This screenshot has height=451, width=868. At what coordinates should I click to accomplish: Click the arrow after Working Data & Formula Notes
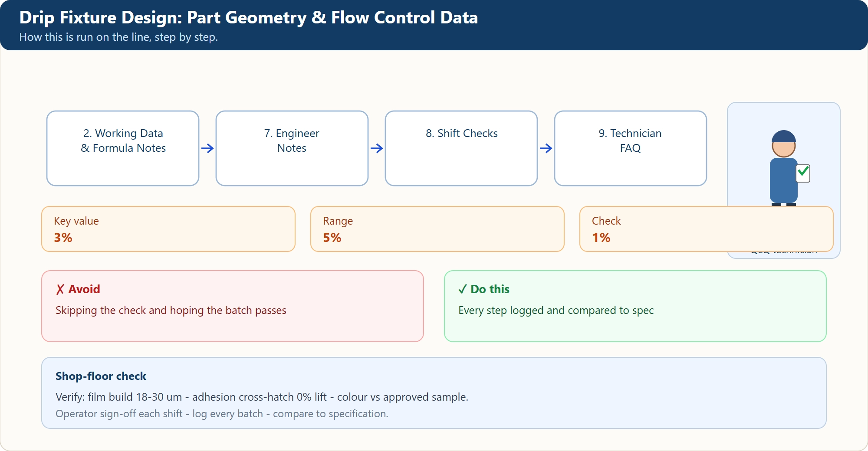(207, 148)
